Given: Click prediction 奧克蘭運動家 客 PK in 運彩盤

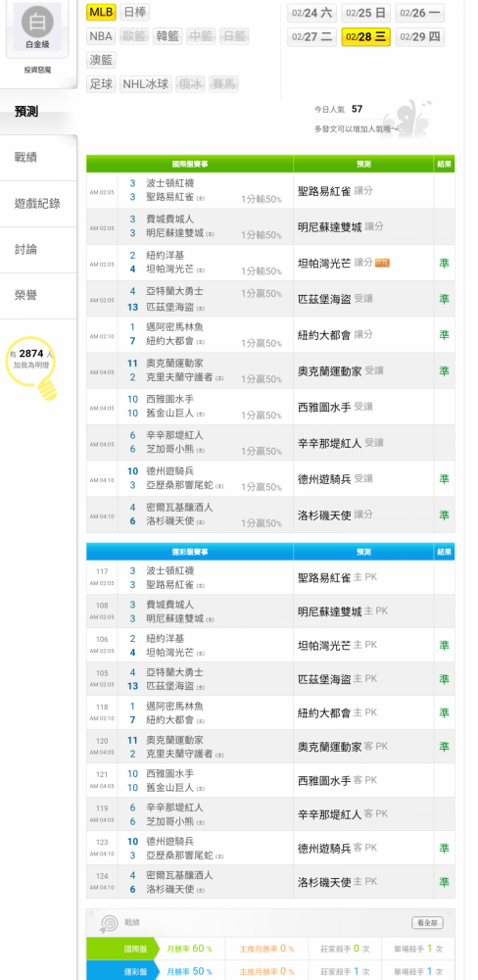Looking at the screenshot, I should tap(343, 746).
